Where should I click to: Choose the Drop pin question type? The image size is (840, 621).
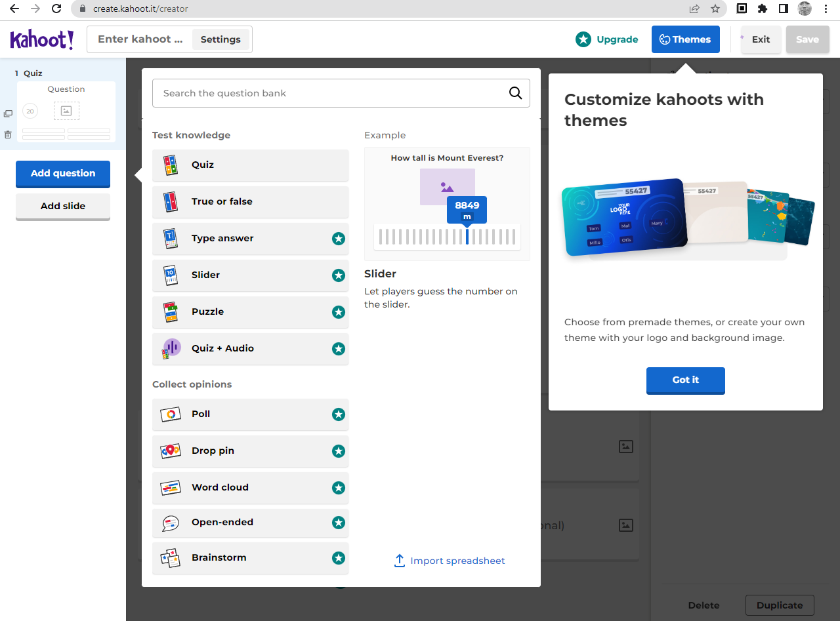tap(250, 451)
